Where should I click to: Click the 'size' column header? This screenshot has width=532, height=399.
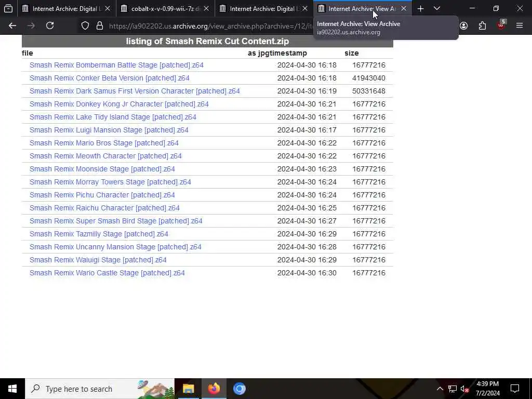tap(352, 53)
